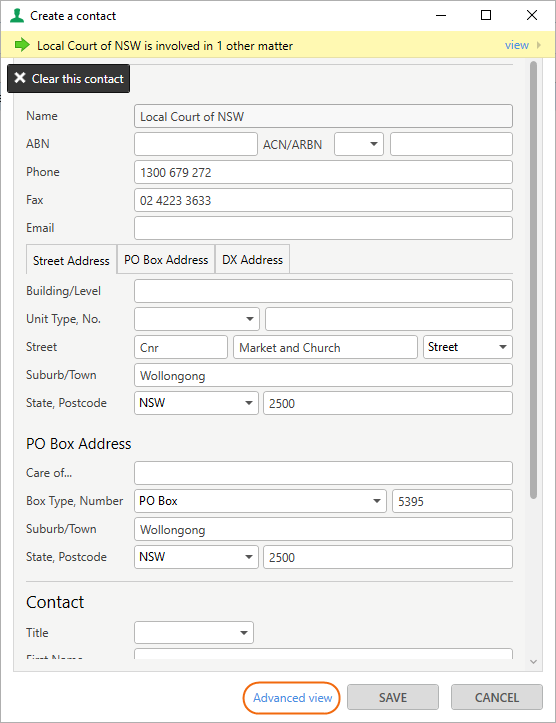
Task: Click the street name field Market and Church
Action: tap(325, 347)
